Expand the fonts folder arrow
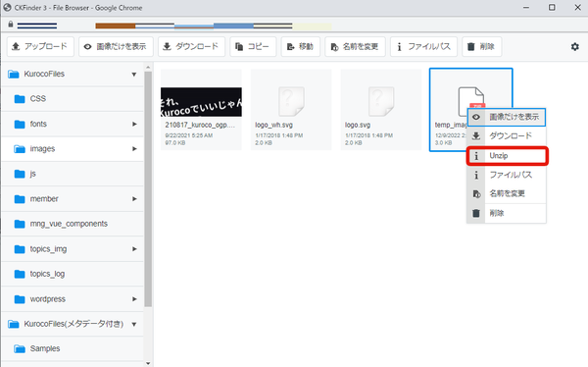Viewport: 588px width, 367px height. [x=134, y=124]
